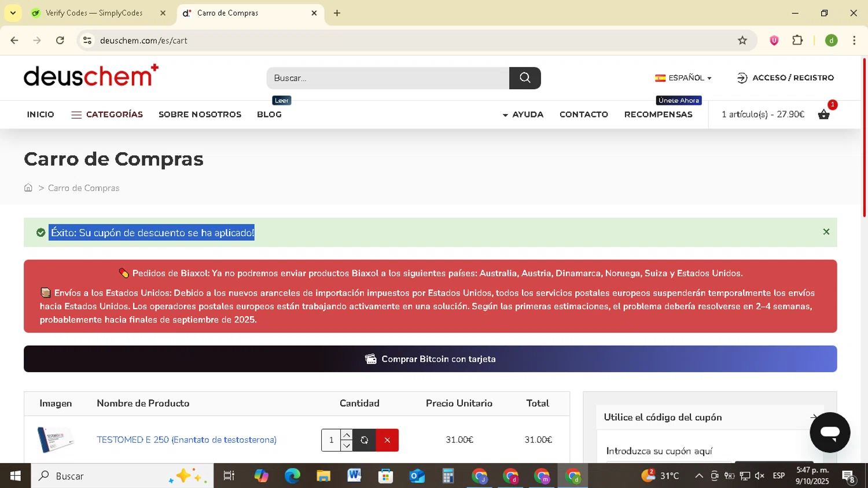Open a new browser tab
The width and height of the screenshot is (868, 488).
tap(337, 13)
